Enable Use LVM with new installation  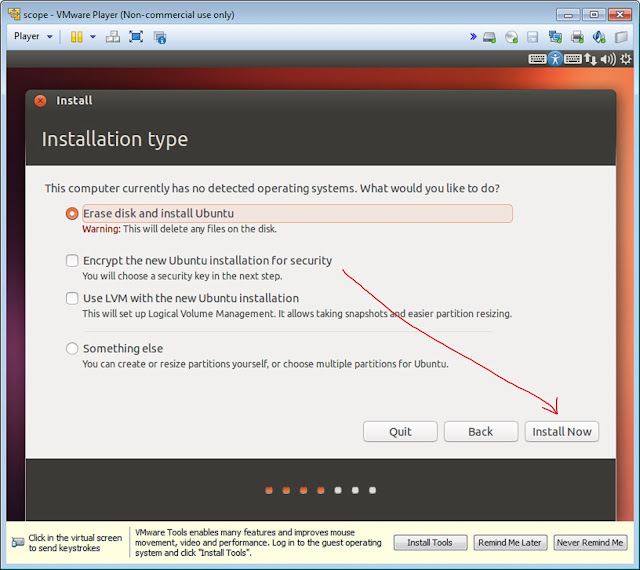tap(72, 298)
